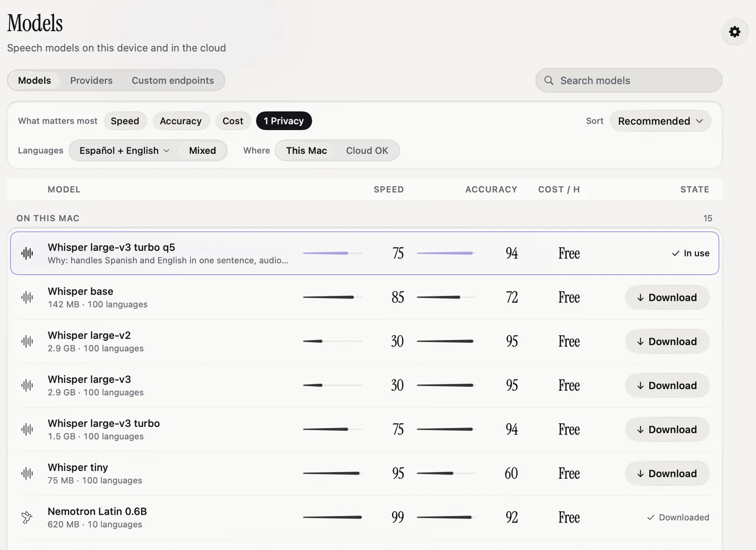Viewport: 756px width, 550px height.
Task: Download the Whisper large-v3 2.9 GB model
Action: 667,385
